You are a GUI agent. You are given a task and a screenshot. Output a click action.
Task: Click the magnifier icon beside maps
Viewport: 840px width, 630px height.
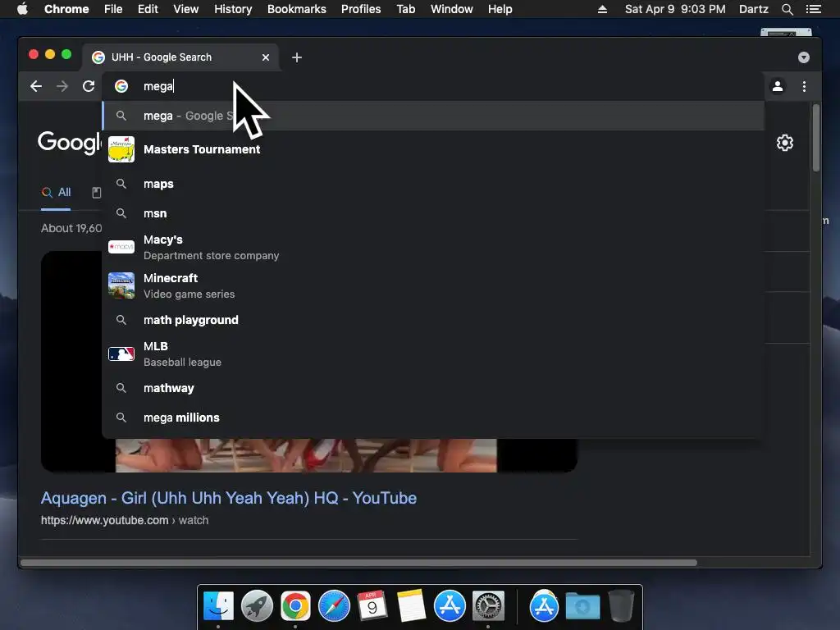[121, 184]
